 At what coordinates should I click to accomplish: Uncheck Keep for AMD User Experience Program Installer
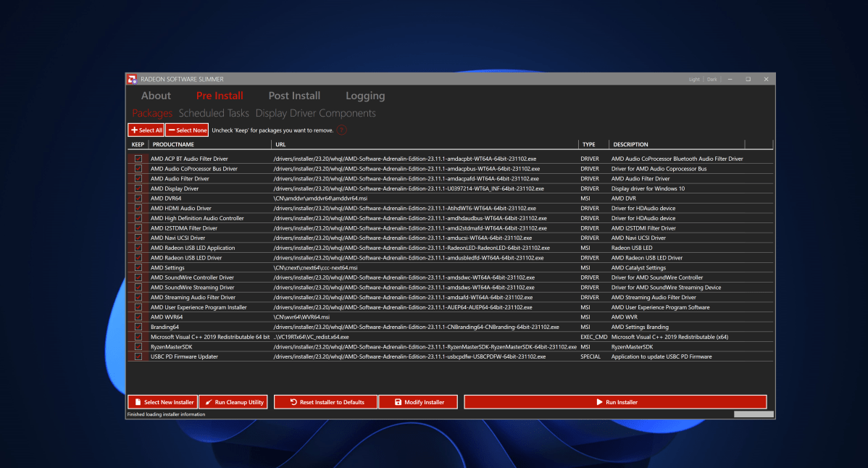click(138, 307)
